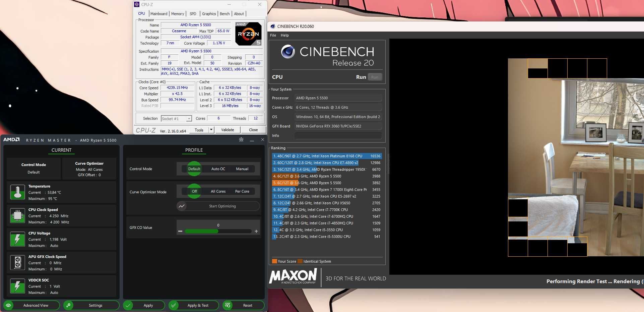The width and height of the screenshot is (644, 312).
Task: Click the Cinebench sphere logo
Action: tap(288, 52)
